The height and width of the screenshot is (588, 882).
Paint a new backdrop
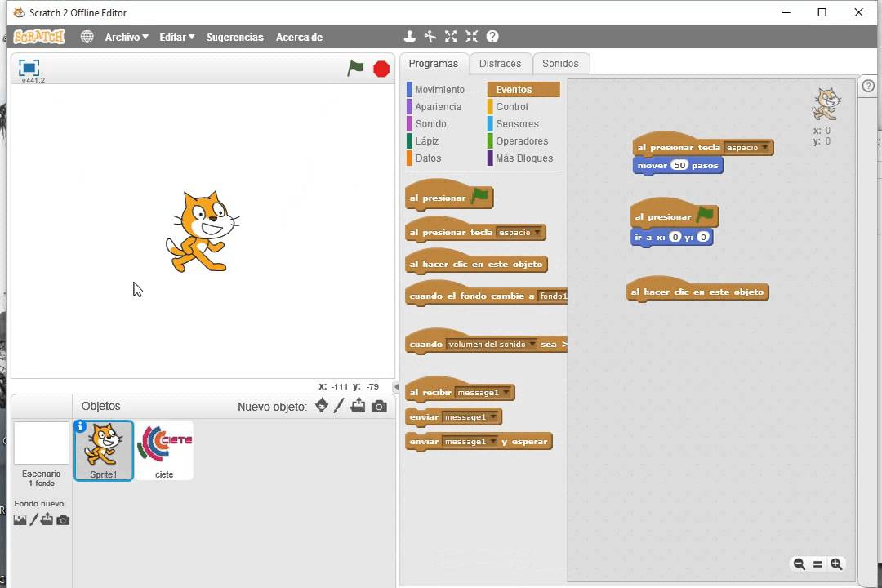coord(33,519)
